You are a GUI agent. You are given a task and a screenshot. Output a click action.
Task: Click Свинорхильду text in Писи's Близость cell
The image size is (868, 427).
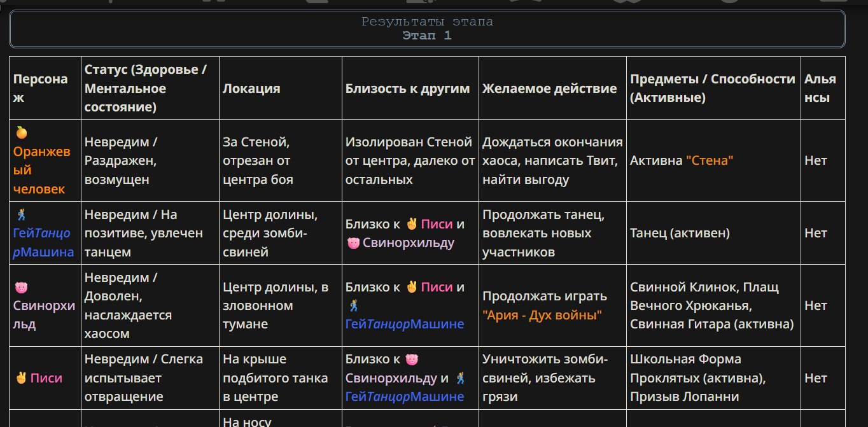pyautogui.click(x=393, y=378)
